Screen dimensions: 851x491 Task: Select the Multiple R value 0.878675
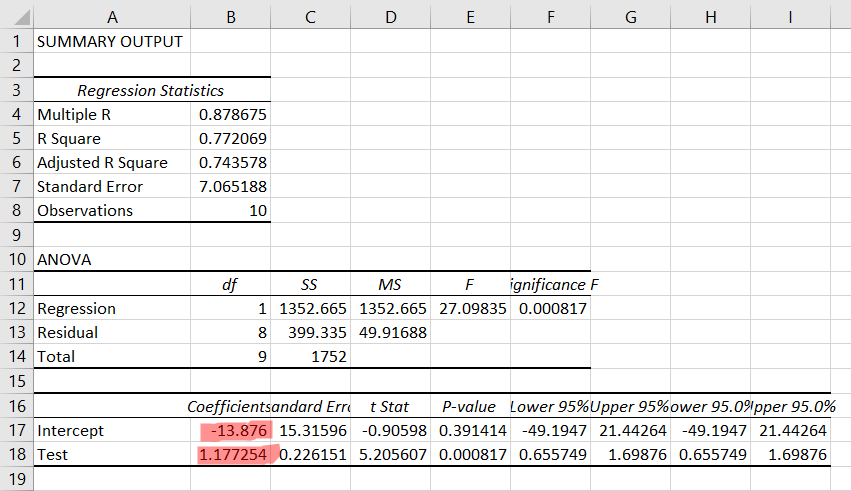coord(232,114)
